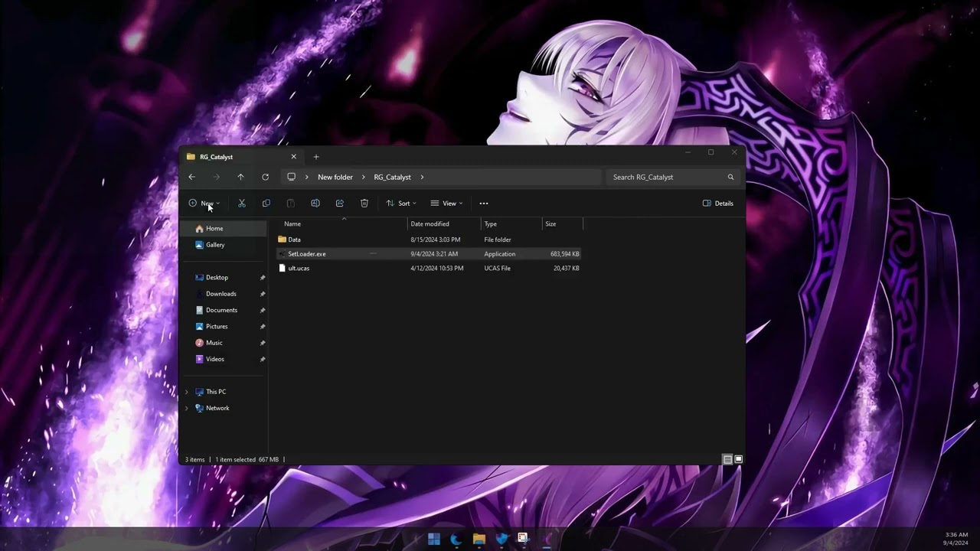Open the See more ellipsis menu
This screenshot has width=980, height=551.
coord(484,204)
